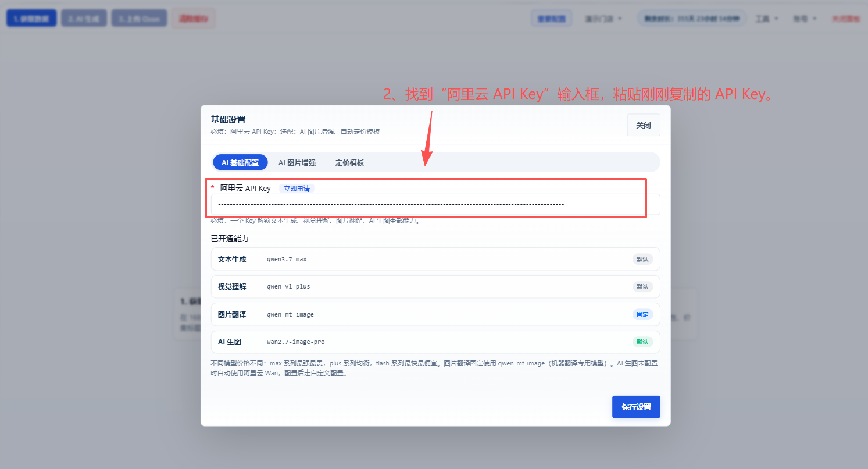Click the 图片翻译 row label
This screenshot has width=868, height=469.
point(232,314)
